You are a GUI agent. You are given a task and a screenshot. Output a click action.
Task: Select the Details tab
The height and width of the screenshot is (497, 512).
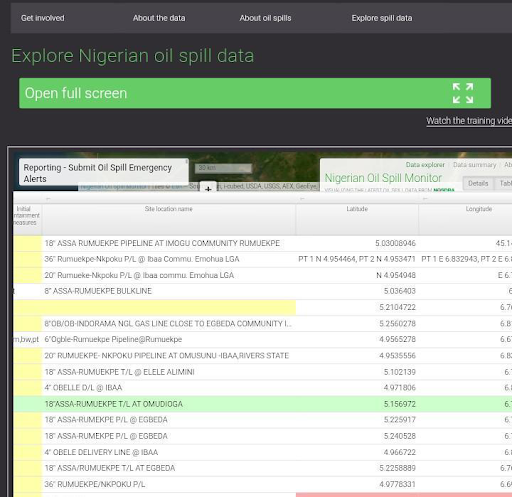point(478,183)
